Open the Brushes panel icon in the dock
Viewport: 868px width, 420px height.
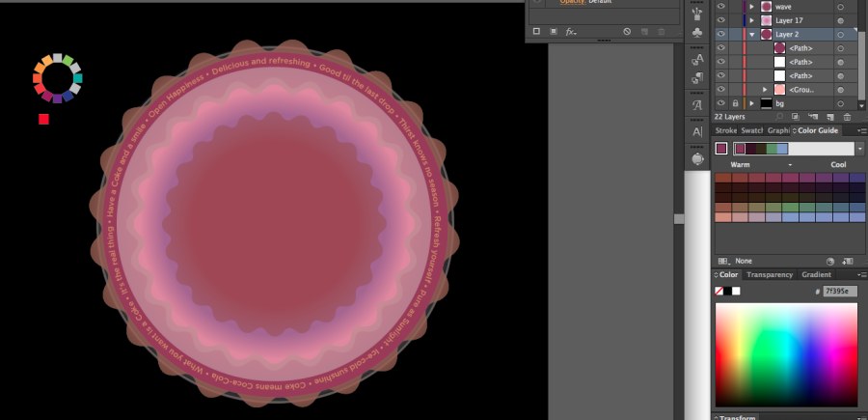coord(697,13)
